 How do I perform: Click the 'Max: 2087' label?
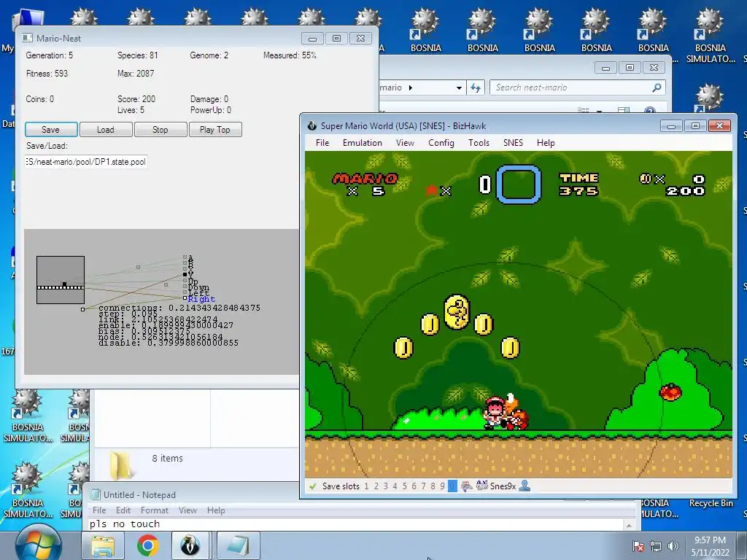pos(136,74)
